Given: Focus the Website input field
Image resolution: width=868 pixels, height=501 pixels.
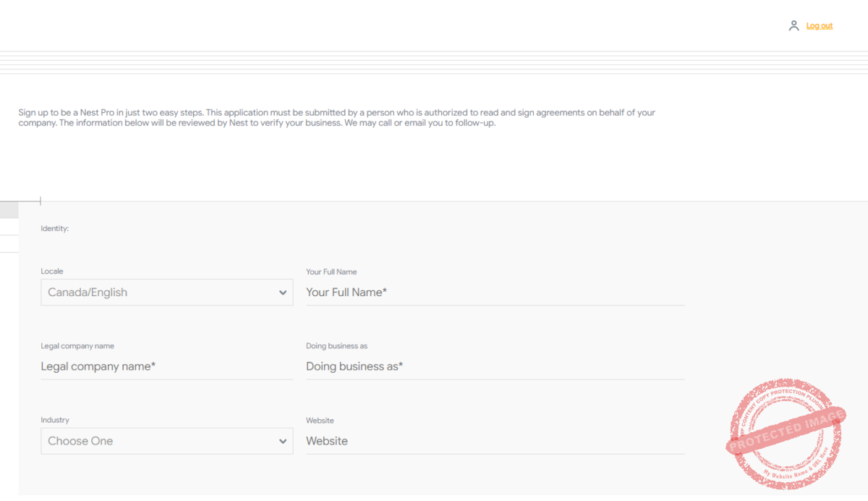Looking at the screenshot, I should (495, 441).
